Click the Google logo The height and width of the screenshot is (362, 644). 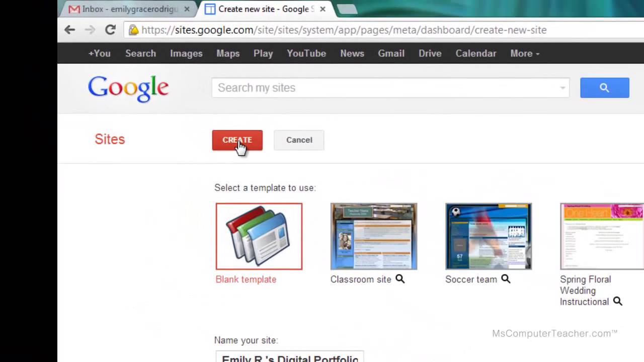(128, 88)
